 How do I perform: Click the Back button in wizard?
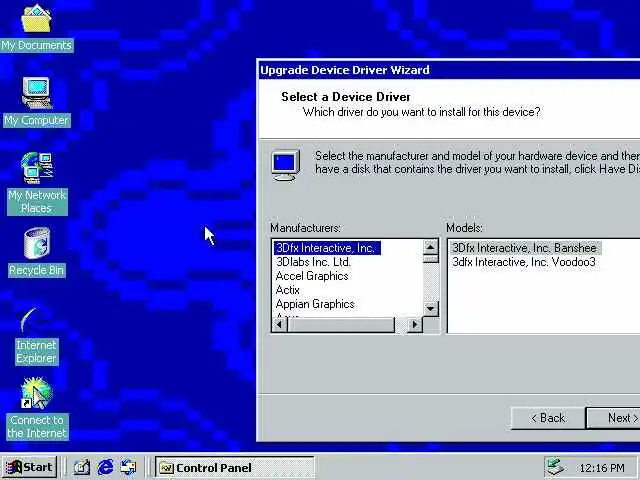[548, 418]
